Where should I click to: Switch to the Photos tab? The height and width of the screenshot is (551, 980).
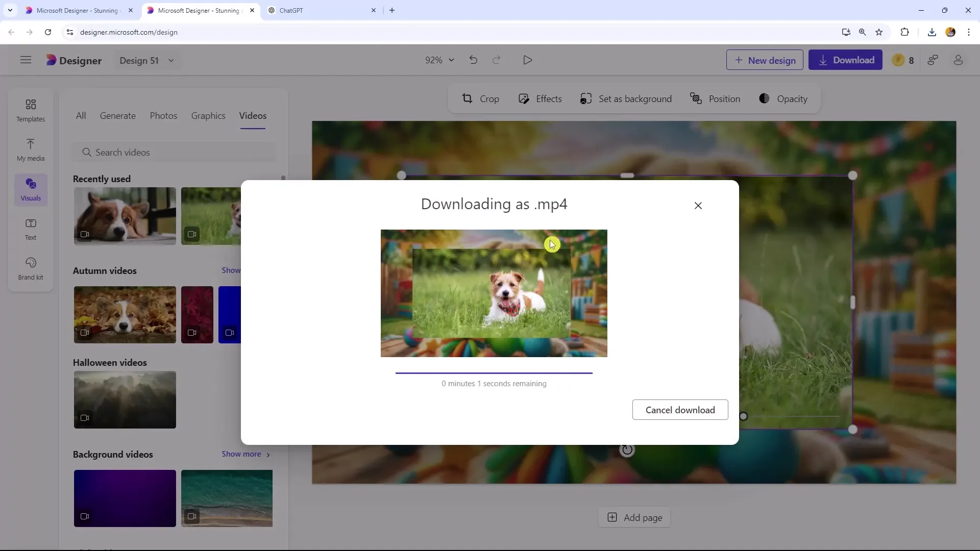[163, 116]
